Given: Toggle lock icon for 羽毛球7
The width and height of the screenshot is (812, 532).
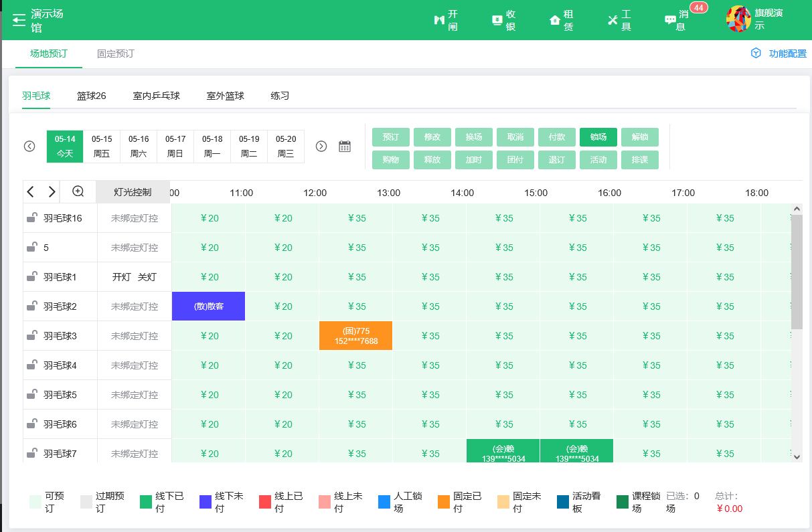Looking at the screenshot, I should tap(31, 453).
